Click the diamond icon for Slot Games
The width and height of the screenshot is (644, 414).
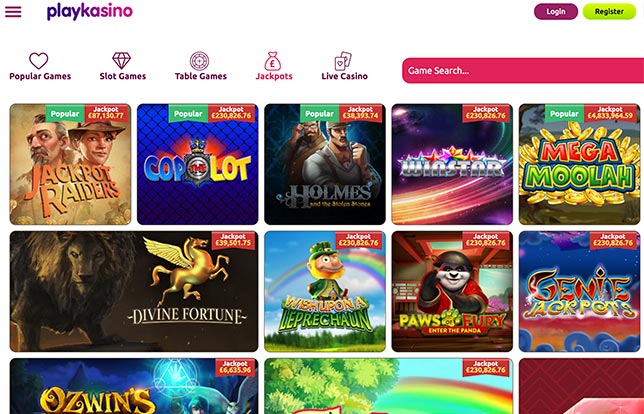122,61
